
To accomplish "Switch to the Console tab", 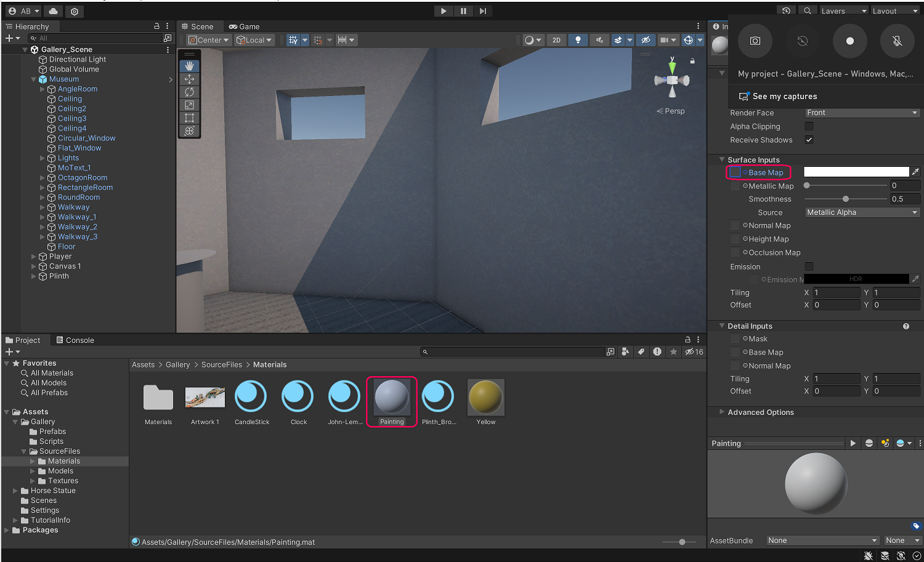I will click(75, 340).
